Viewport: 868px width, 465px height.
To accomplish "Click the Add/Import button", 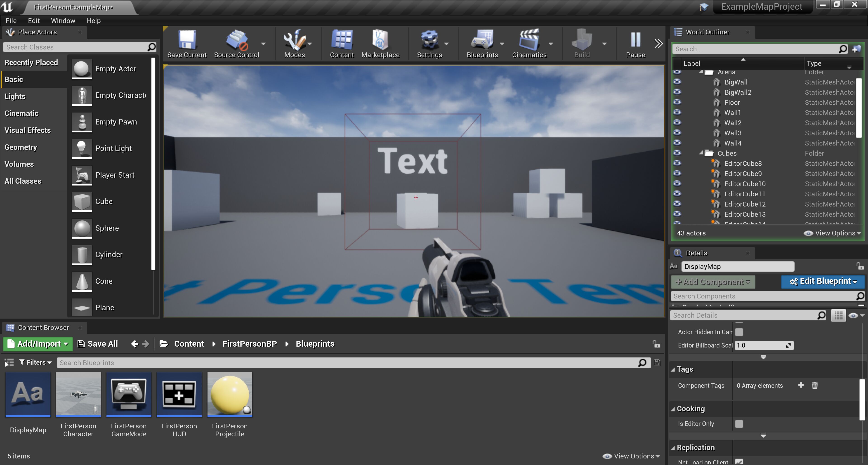I will tap(38, 344).
